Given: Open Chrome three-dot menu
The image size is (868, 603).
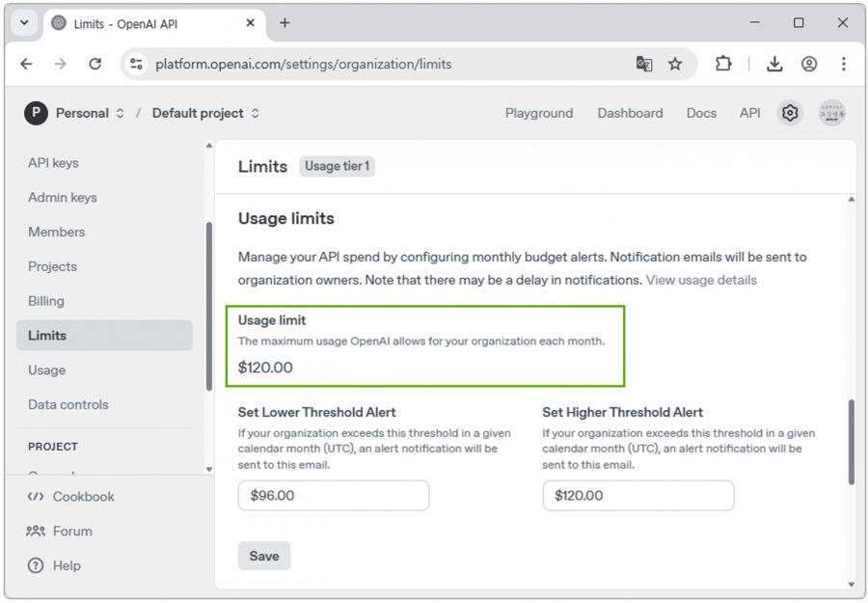Looking at the screenshot, I should click(844, 65).
